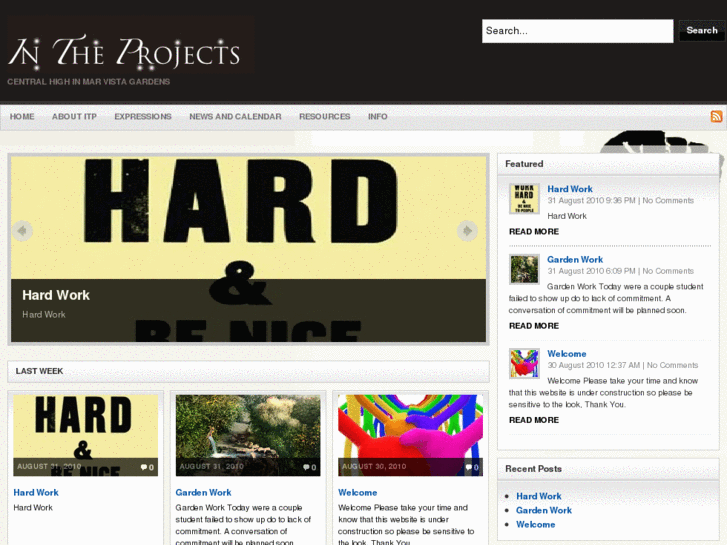Open comments bubble on Hard Work card
This screenshot has height=545, width=727.
click(147, 467)
